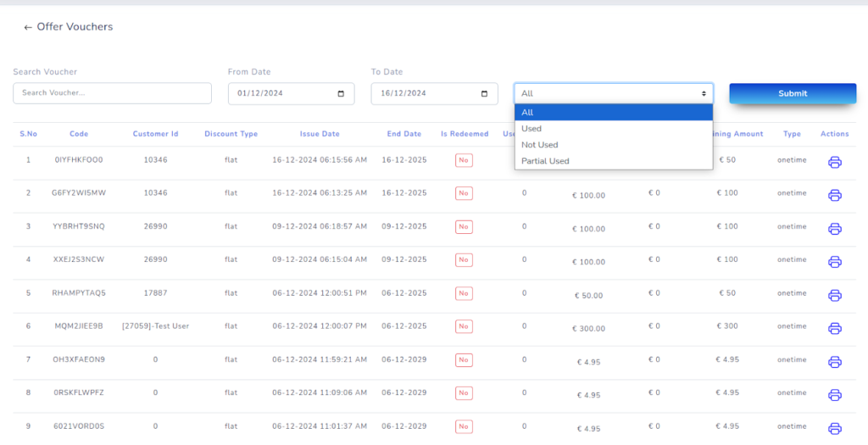
Task: Click the Issue Date column header
Action: click(x=320, y=134)
